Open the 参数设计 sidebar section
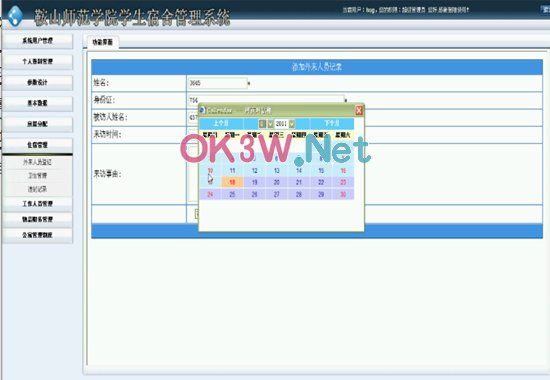 point(38,83)
